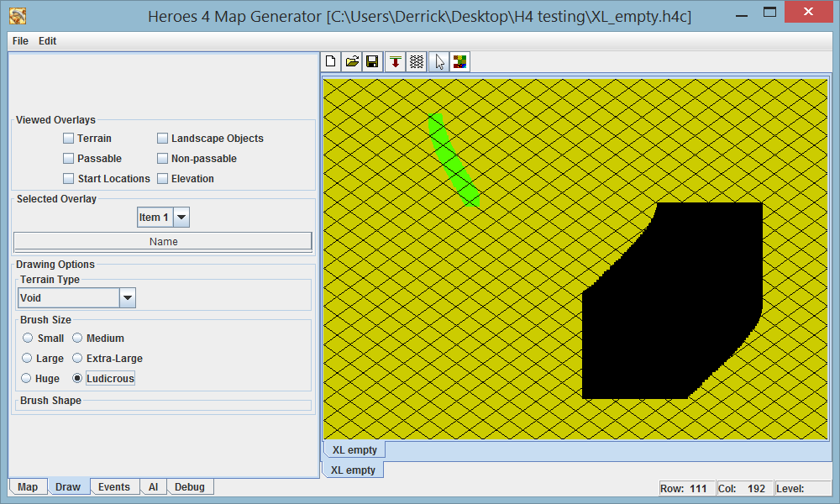This screenshot has height=504, width=840.
Task: Click the Level status field
Action: 802,489
